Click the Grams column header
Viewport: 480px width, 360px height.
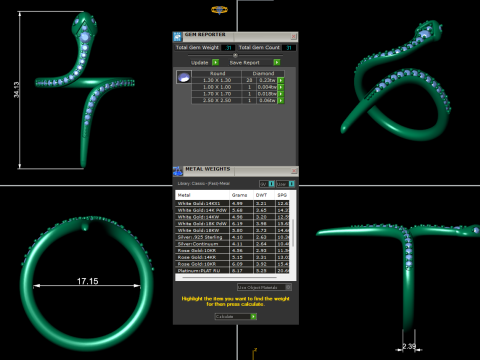(x=241, y=195)
